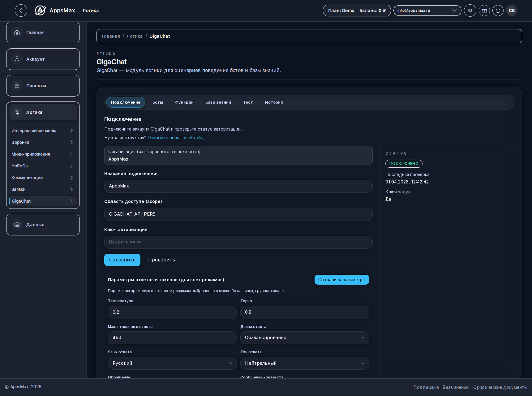
Task: Click the Логика branching icon in the sidebar
Action: (17, 112)
